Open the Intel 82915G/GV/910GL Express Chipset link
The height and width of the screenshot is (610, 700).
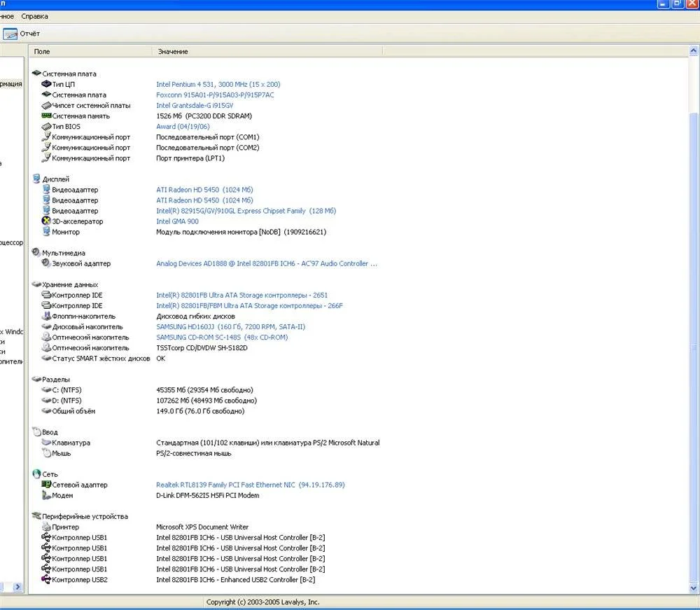246,211
